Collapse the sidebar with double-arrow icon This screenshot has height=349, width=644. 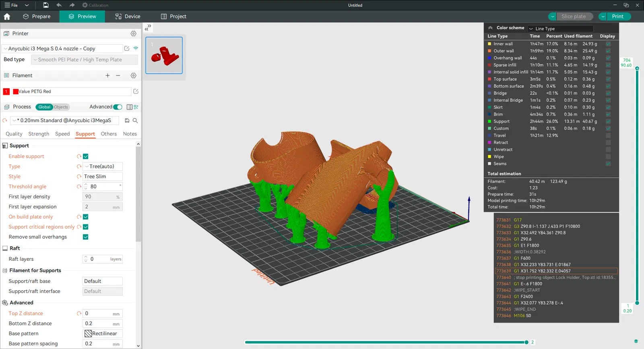click(x=148, y=27)
